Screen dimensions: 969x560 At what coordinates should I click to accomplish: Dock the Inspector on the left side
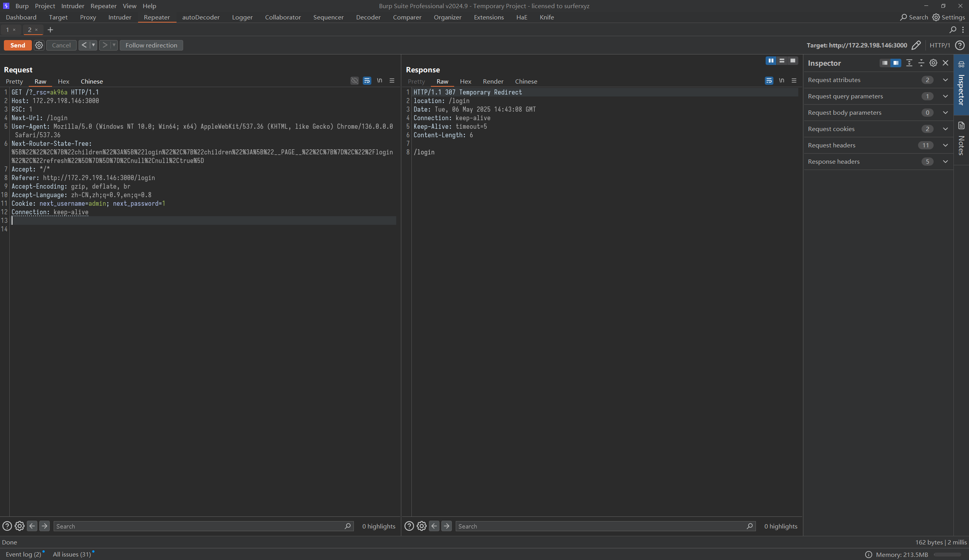click(x=885, y=63)
